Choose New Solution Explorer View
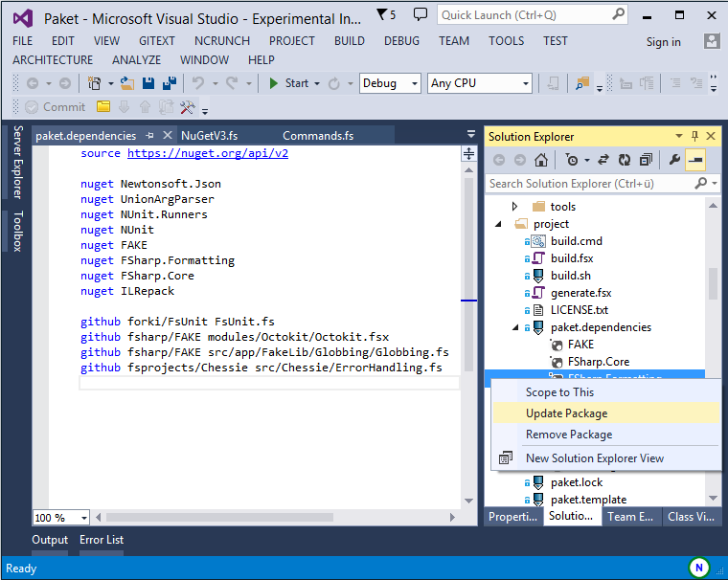 coord(605,457)
